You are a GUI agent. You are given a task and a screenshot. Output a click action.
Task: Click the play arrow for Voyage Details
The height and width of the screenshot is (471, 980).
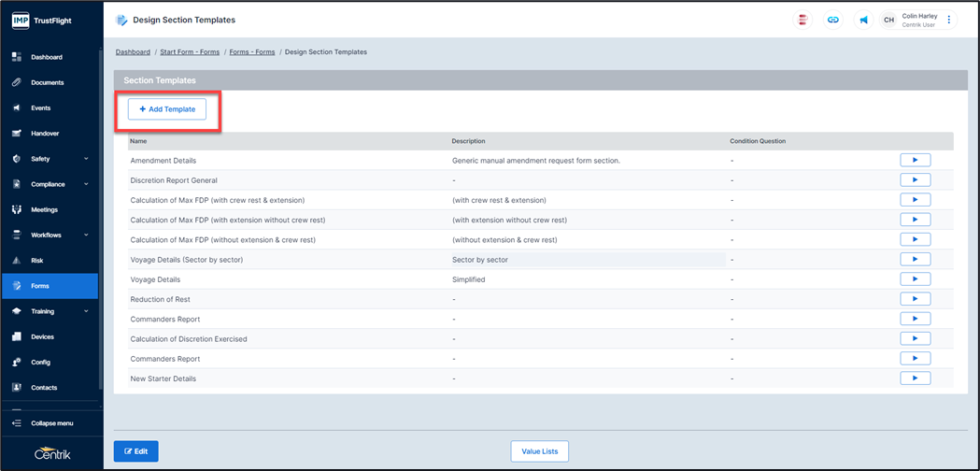coord(915,279)
